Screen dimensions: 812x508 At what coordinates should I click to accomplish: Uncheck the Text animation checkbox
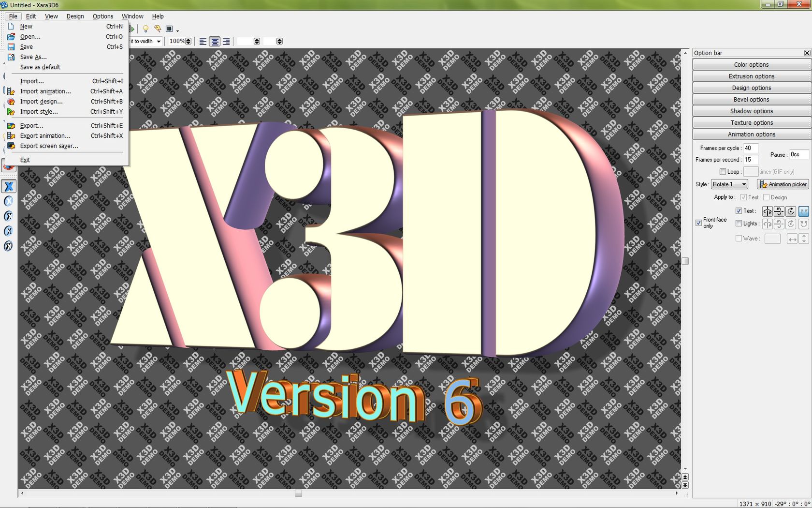coord(739,211)
